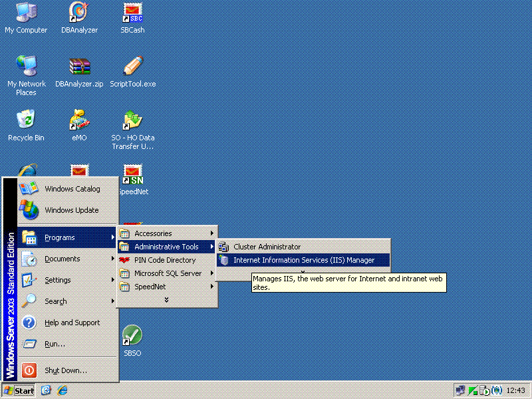Click the Search magnifying glass icon
The height and width of the screenshot is (399, 532).
(29, 301)
